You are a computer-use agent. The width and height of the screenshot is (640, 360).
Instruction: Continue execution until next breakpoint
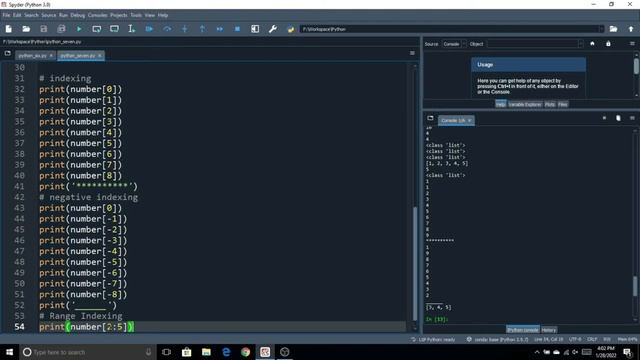[220, 29]
